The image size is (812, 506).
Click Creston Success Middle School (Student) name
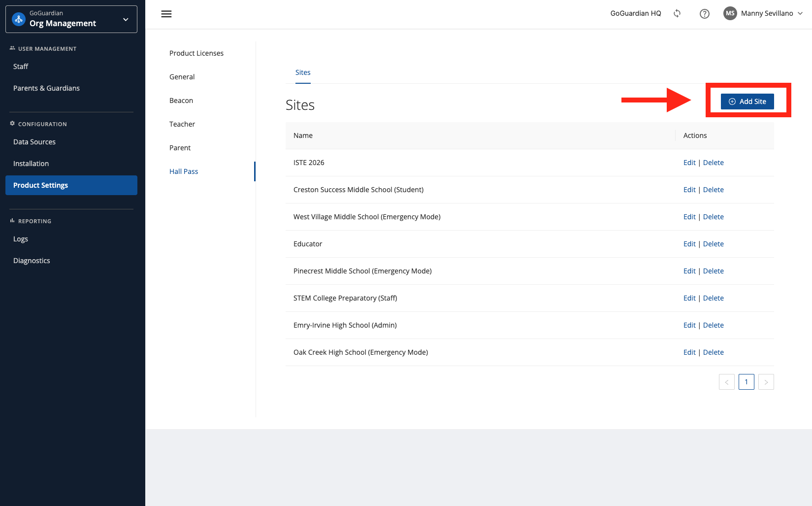click(x=358, y=190)
